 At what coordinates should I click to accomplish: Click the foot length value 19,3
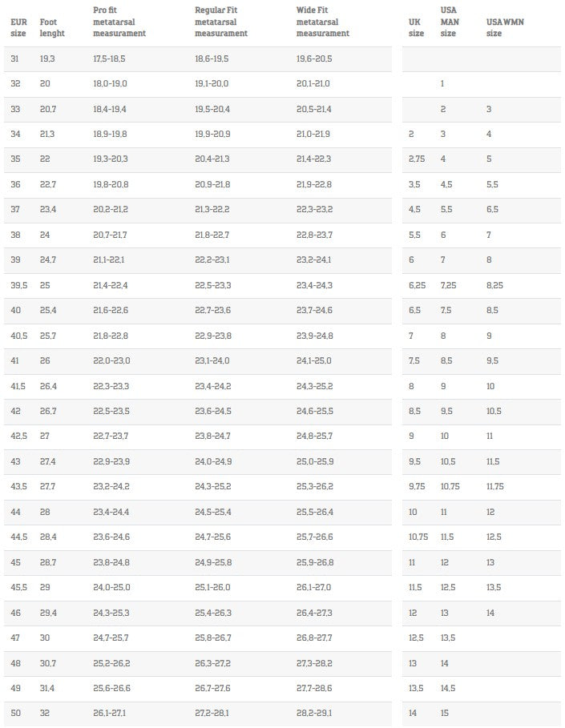pyautogui.click(x=46, y=59)
